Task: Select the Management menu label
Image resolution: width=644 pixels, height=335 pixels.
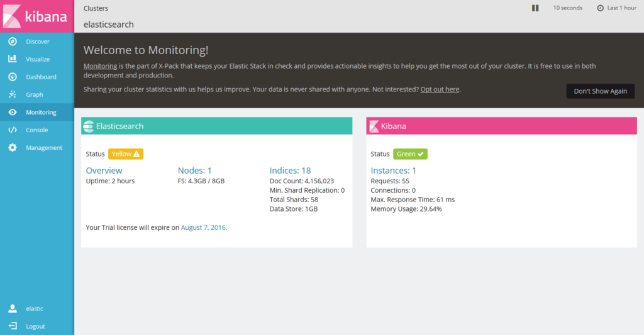Action: (45, 147)
